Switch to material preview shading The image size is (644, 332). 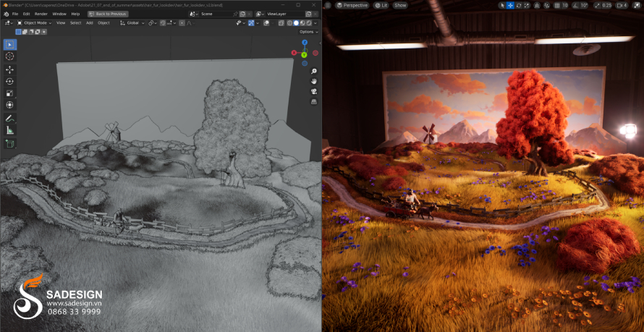[x=302, y=23]
